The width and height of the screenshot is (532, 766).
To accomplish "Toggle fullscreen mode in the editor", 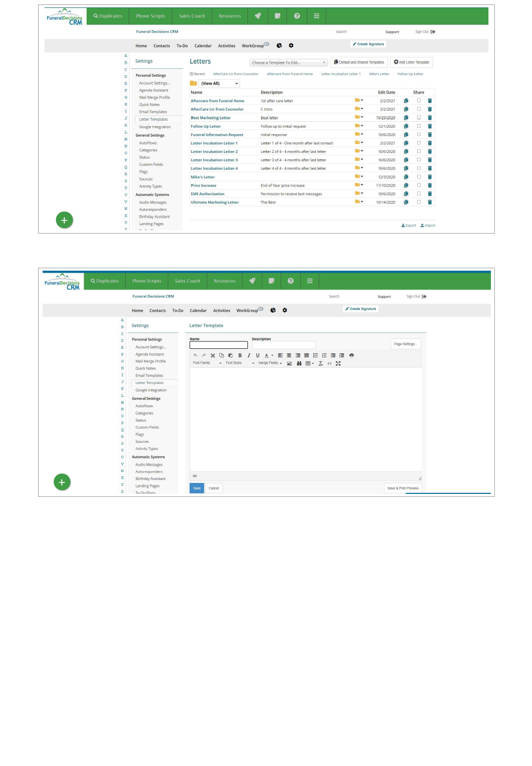I will tap(338, 363).
